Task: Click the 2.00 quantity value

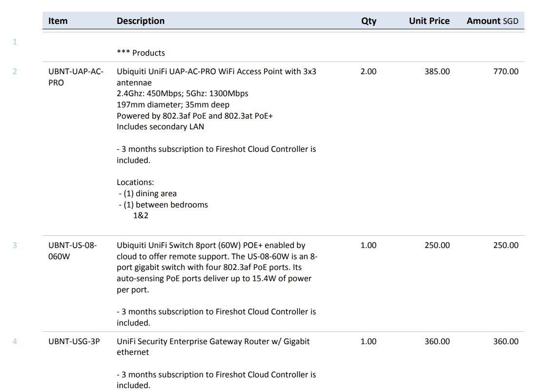Action: (368, 72)
